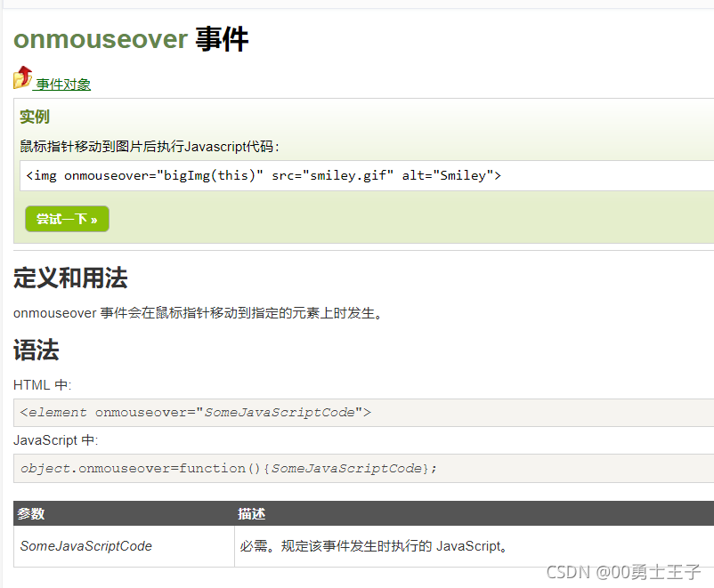
Task: Click the 定义和用法 heading
Action: [70, 278]
